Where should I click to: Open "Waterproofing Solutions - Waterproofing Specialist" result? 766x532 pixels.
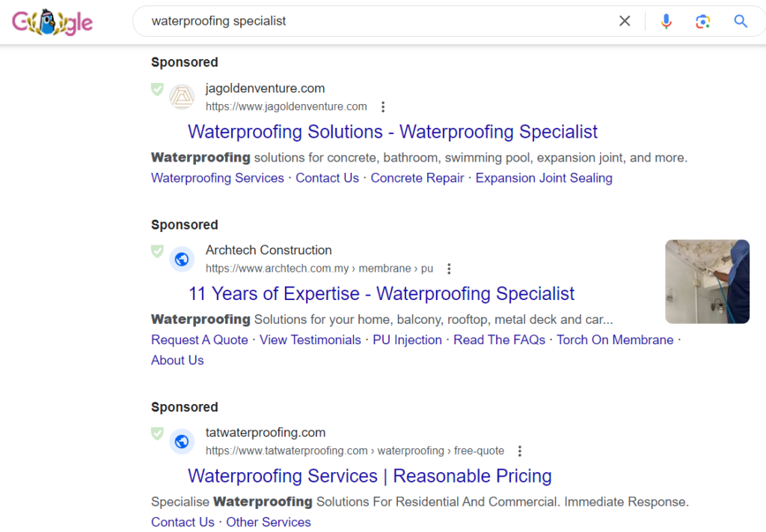click(x=393, y=132)
